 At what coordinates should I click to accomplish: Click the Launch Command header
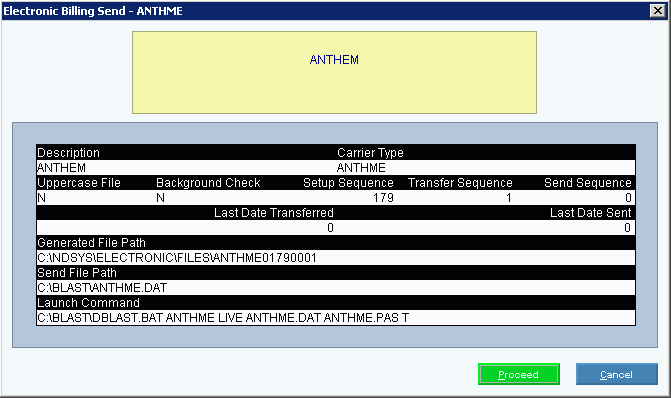coord(89,303)
